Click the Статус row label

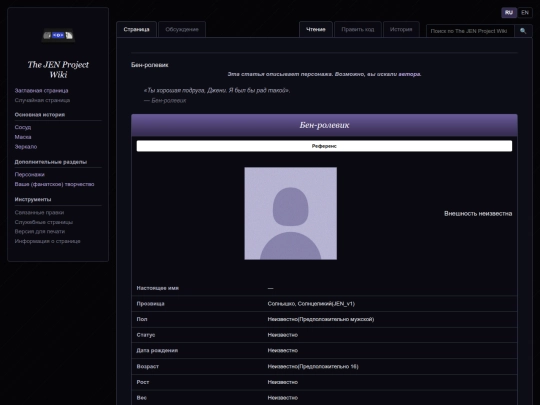tap(146, 335)
